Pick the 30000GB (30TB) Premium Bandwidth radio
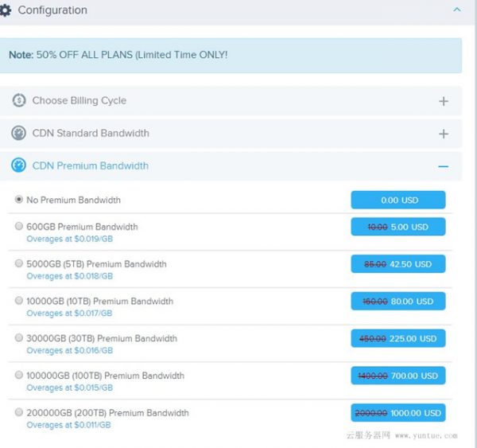 pos(19,338)
